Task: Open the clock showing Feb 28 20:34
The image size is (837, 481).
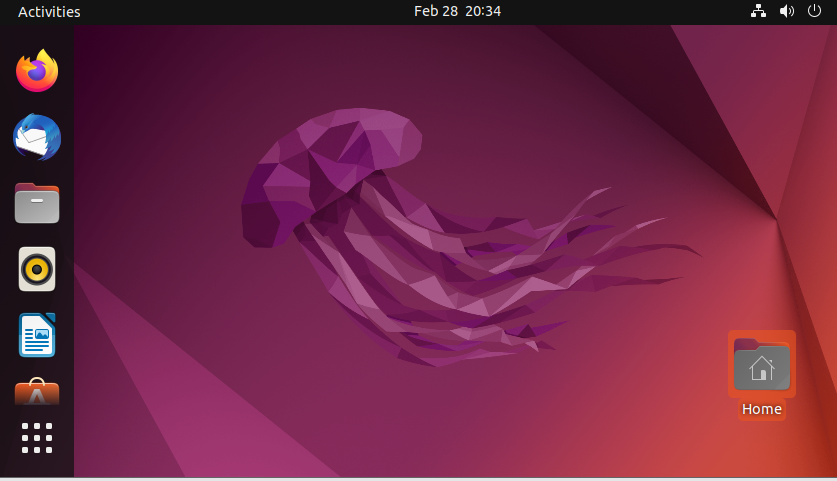Action: (x=457, y=11)
